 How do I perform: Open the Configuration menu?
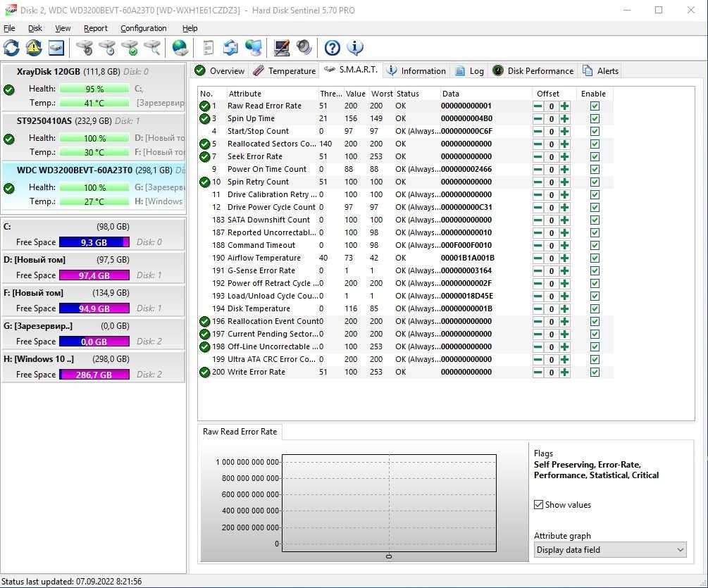pyautogui.click(x=144, y=28)
